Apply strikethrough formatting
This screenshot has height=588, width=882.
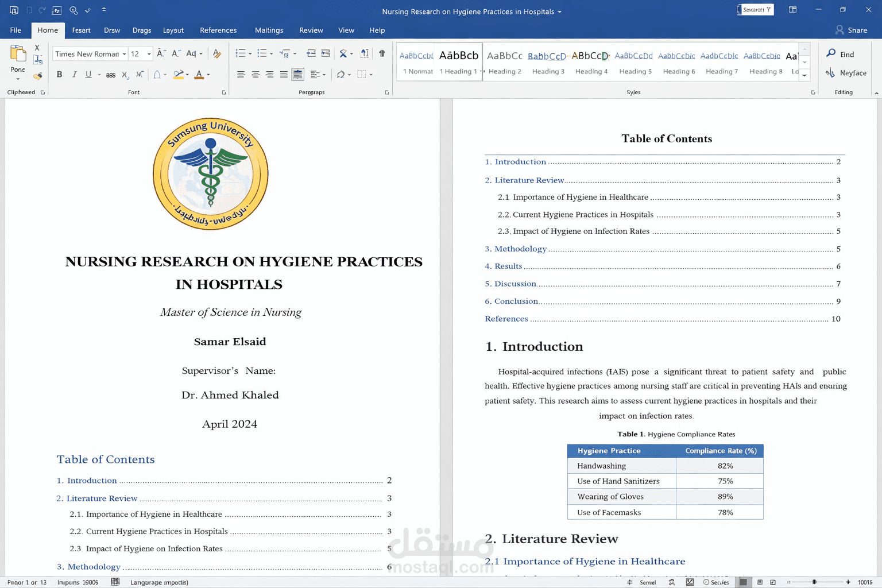pyautogui.click(x=111, y=75)
